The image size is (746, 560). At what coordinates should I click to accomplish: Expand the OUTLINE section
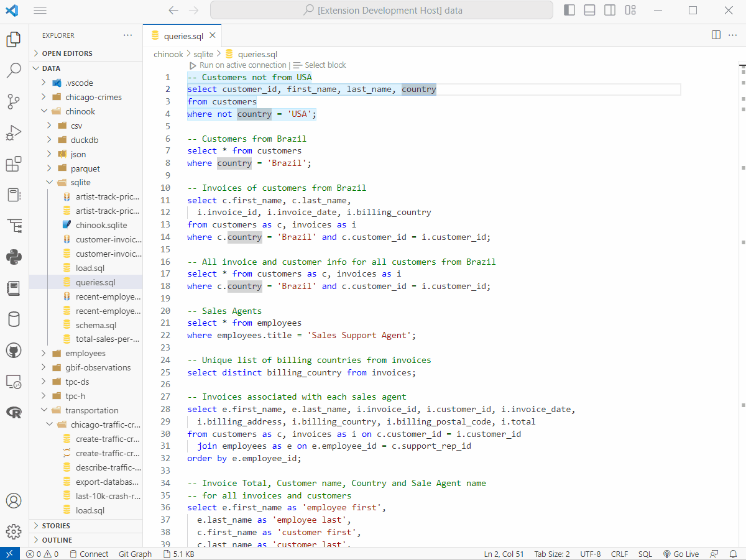pyautogui.click(x=57, y=540)
